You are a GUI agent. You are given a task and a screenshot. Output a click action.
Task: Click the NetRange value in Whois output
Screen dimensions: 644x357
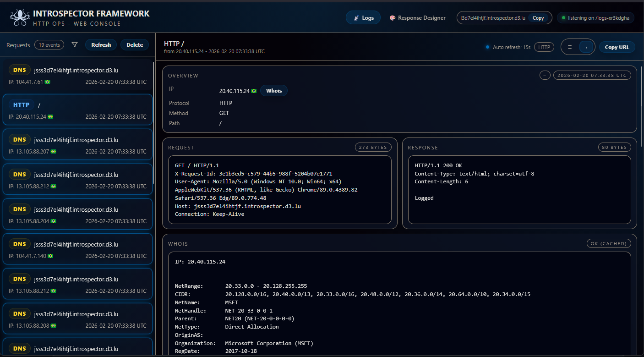coord(266,286)
